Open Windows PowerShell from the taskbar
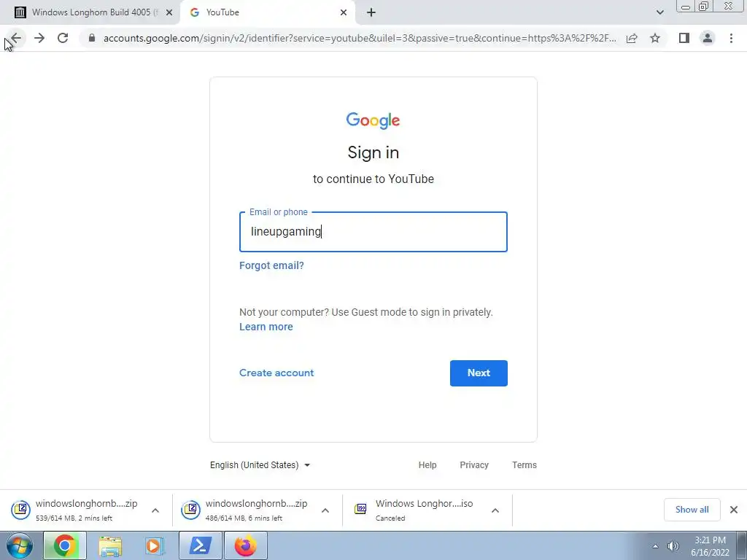This screenshot has width=747, height=560. 201,545
